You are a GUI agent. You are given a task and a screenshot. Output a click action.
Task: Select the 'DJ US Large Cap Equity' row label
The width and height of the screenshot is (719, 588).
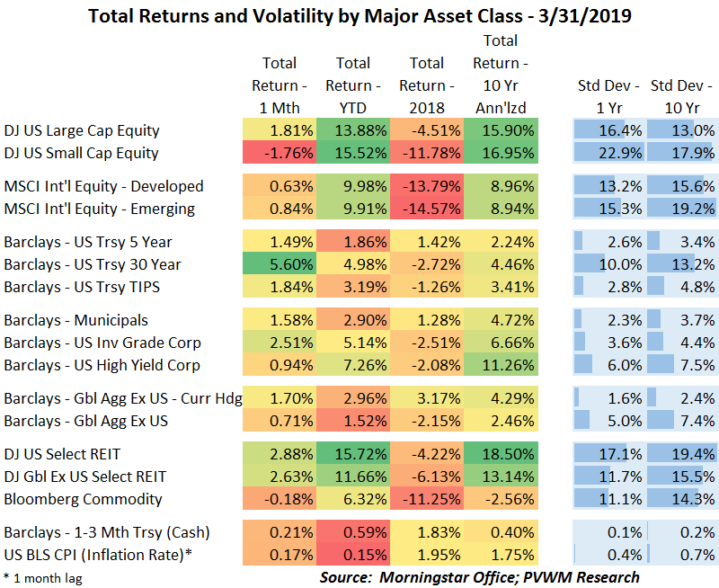(x=82, y=130)
